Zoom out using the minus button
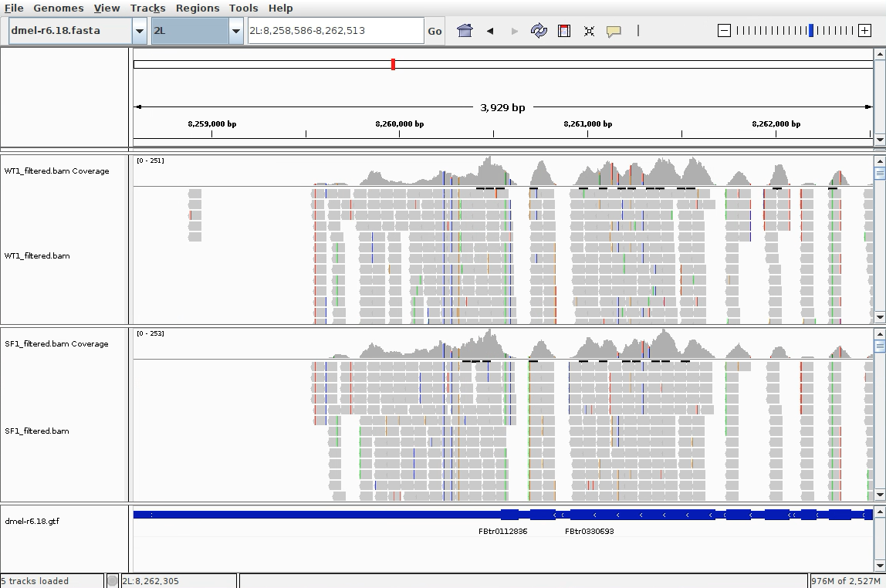Image resolution: width=886 pixels, height=588 pixels. [x=722, y=31]
